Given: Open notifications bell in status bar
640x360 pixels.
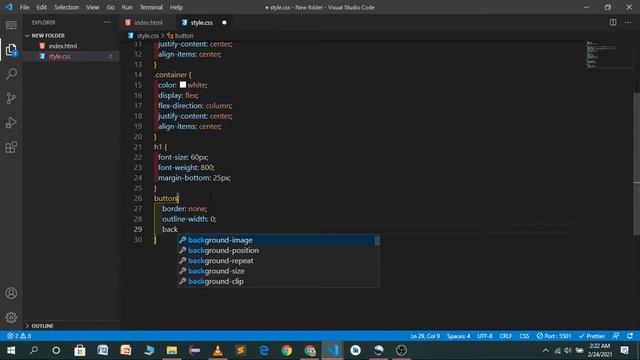Looking at the screenshot, I should 630,336.
